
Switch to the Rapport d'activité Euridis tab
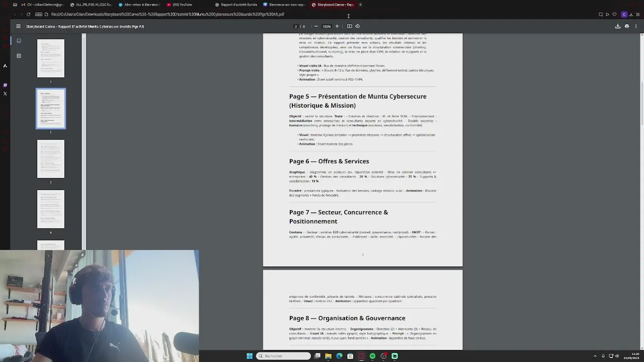235,5
